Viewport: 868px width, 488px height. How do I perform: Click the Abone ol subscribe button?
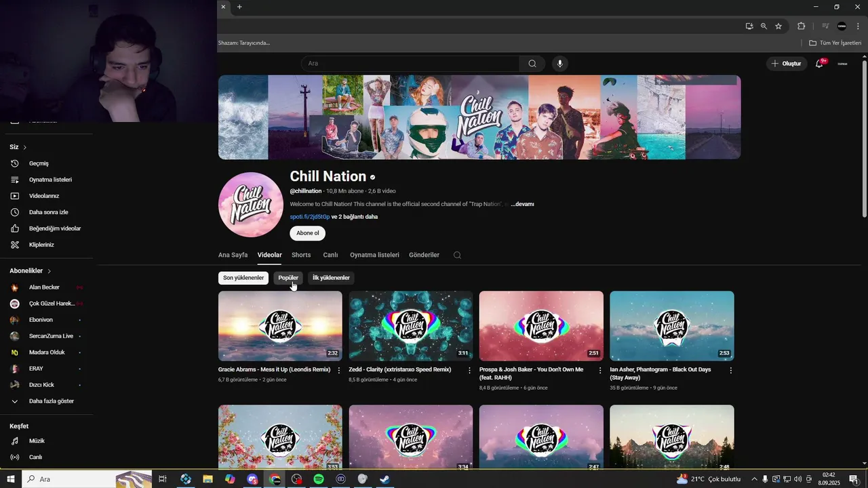click(x=307, y=233)
